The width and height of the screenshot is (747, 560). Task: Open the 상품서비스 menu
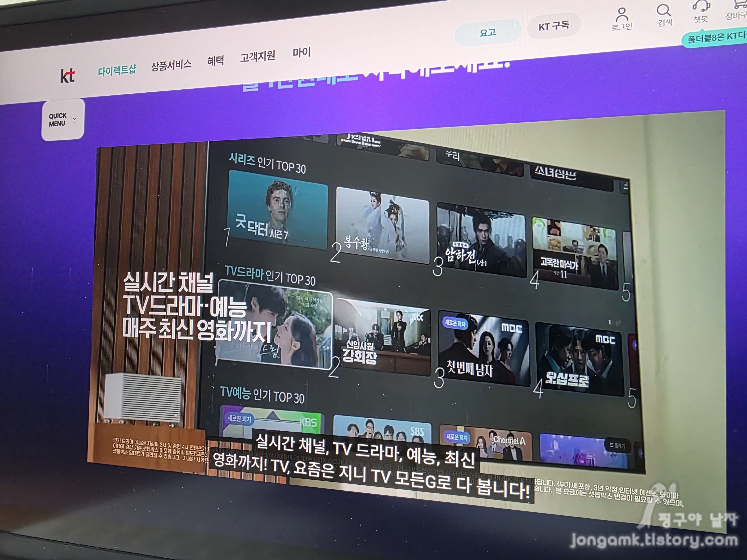(171, 64)
